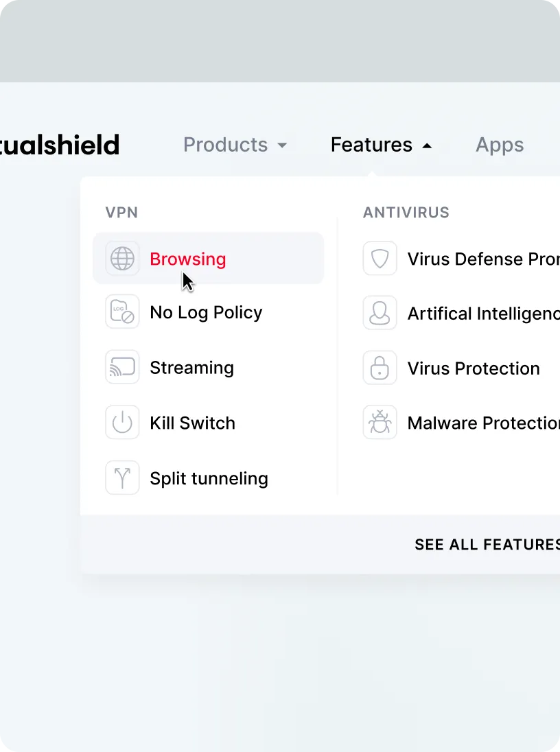Select Features in the navigation bar

tap(371, 145)
